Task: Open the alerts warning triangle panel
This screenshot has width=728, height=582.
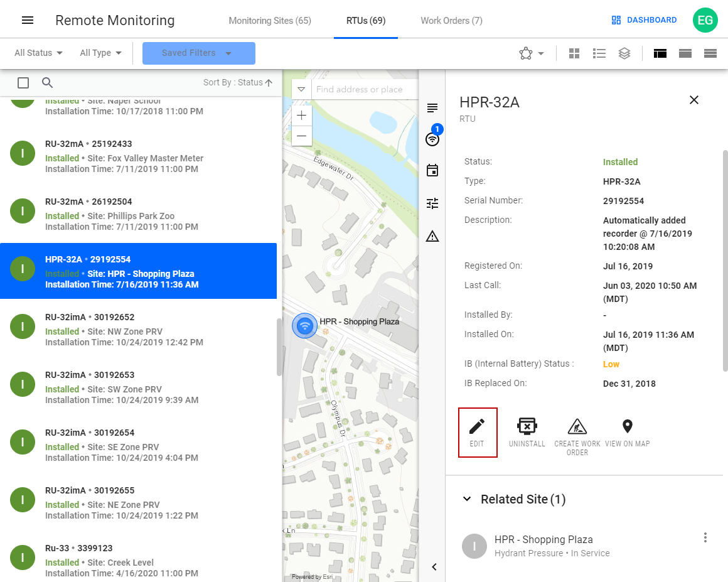Action: 432,236
